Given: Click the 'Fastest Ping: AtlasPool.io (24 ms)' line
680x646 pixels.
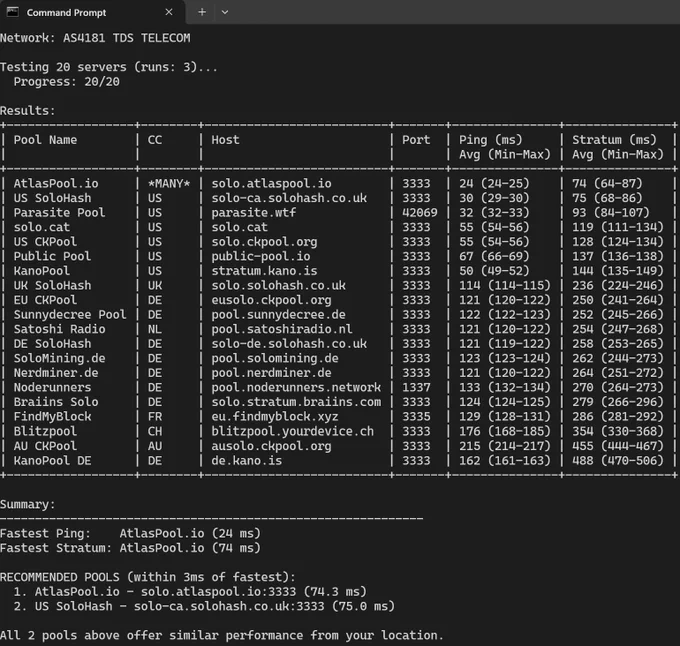Looking at the screenshot, I should click(x=130, y=534).
